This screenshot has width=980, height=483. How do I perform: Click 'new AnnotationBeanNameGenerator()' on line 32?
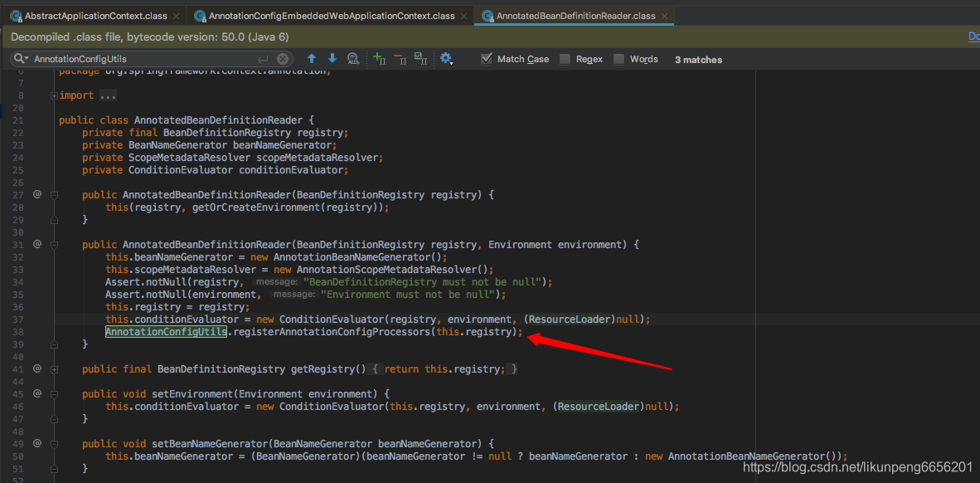click(x=347, y=257)
